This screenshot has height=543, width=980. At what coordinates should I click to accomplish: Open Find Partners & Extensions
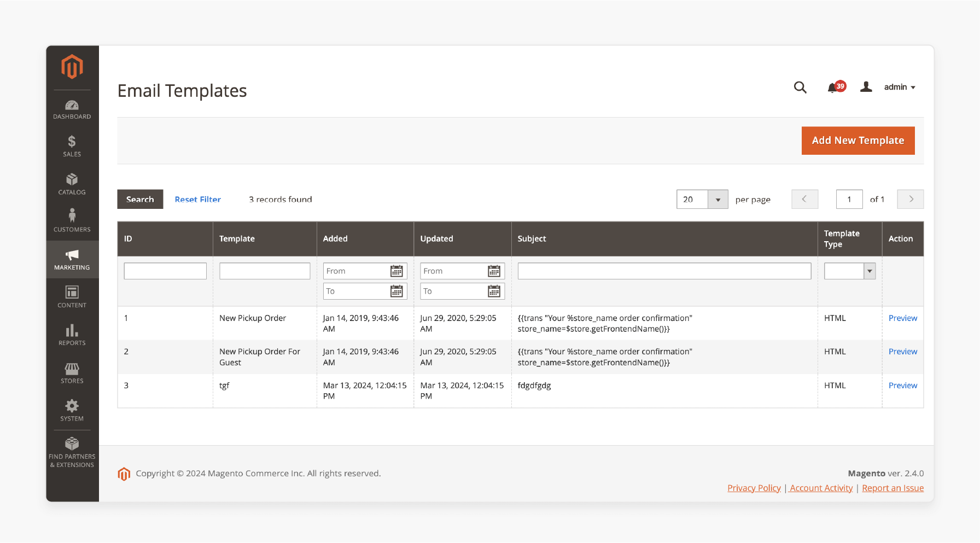[72, 453]
